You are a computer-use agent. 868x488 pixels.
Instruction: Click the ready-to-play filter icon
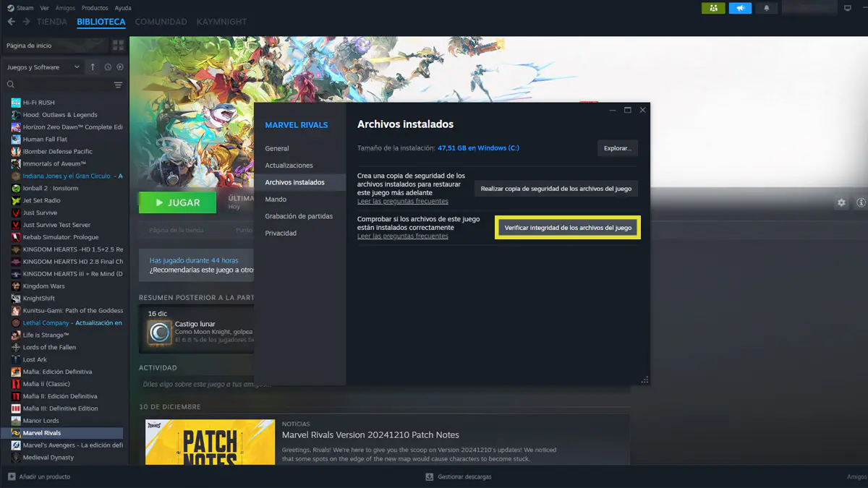pos(119,67)
